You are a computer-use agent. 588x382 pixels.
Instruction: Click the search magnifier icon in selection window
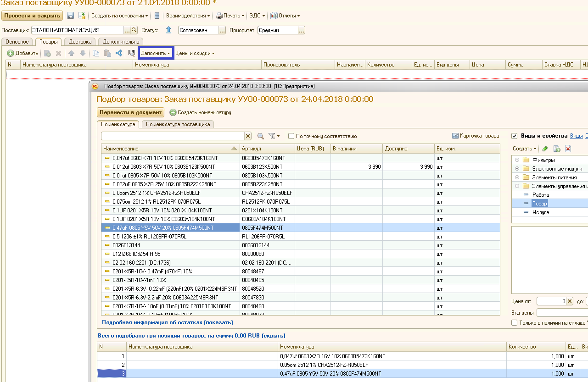261,136
